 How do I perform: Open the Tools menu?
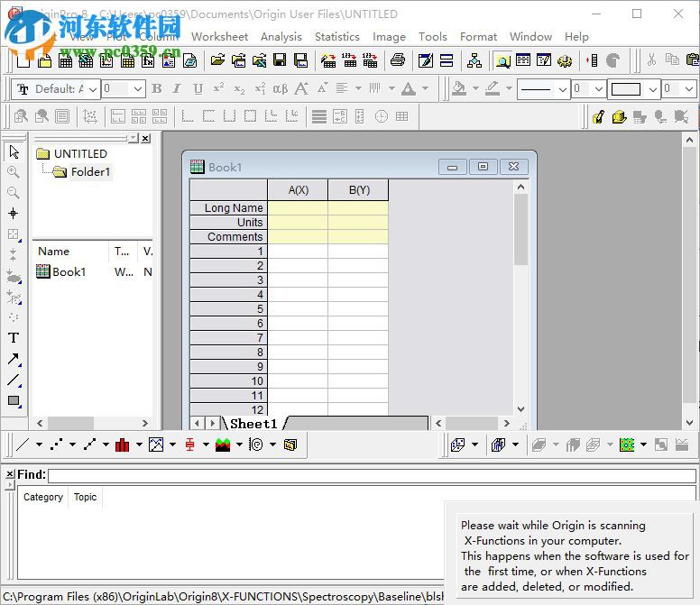(433, 37)
